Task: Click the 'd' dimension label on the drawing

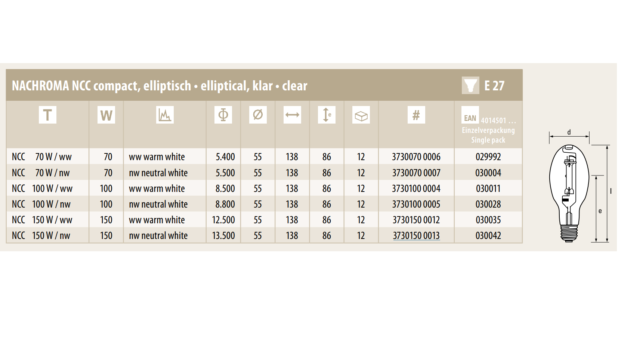Action: pyautogui.click(x=569, y=132)
